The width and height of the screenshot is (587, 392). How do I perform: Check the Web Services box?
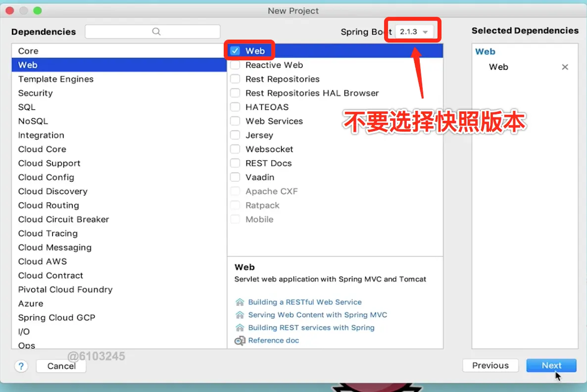[235, 121]
